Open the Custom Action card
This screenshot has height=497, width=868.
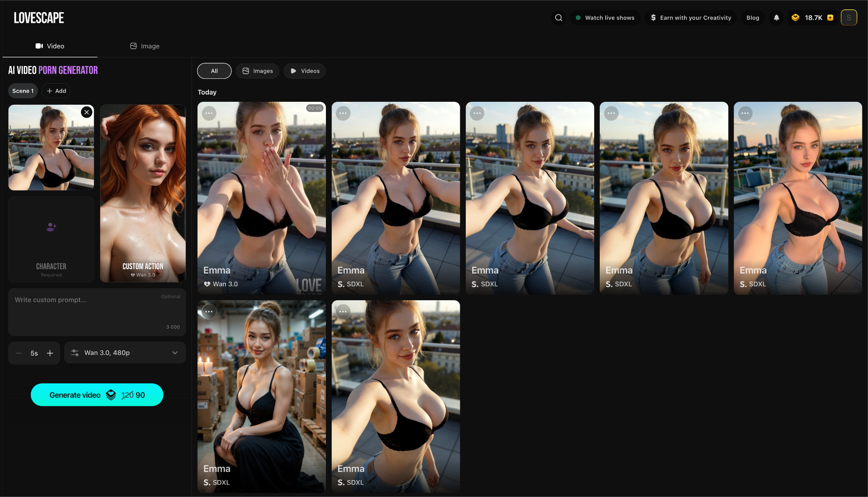pos(143,193)
